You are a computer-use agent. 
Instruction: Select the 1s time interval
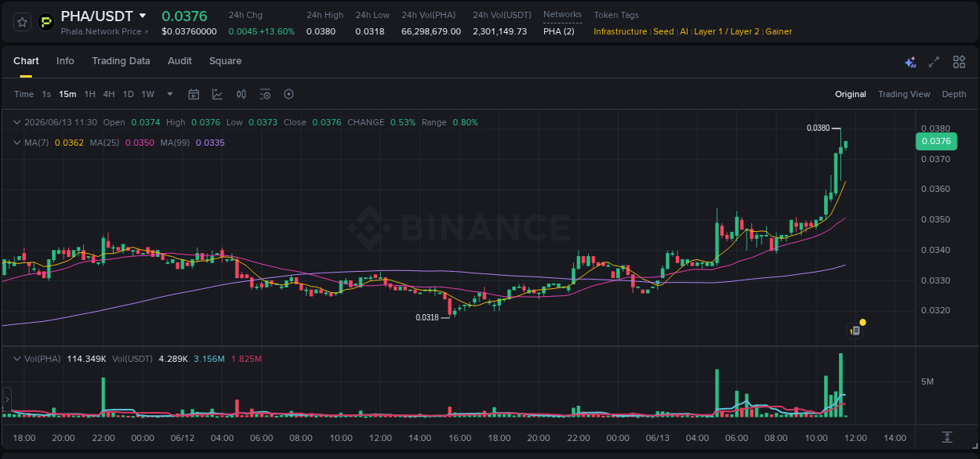46,94
